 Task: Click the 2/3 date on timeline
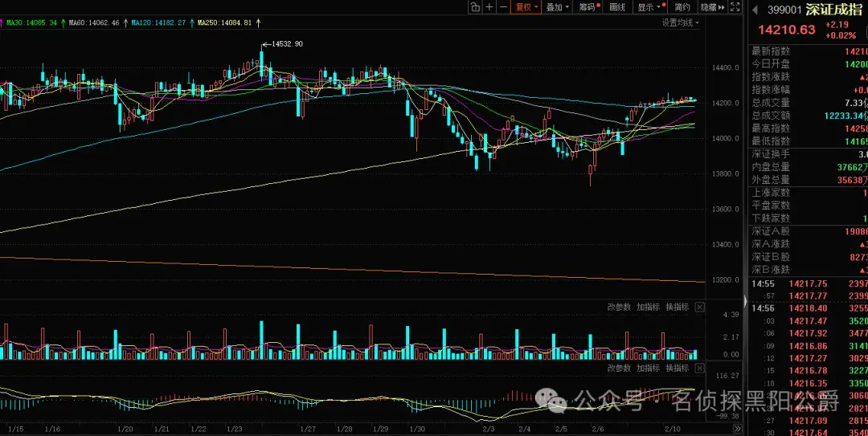(489, 429)
